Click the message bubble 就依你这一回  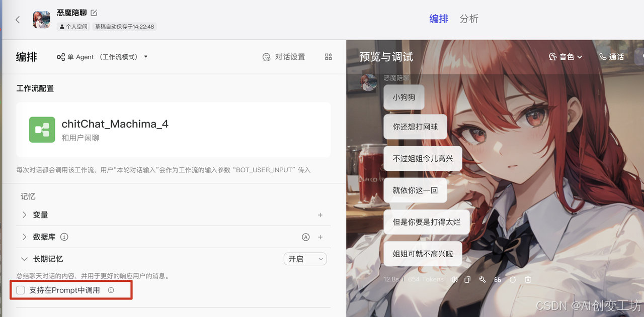tap(416, 190)
